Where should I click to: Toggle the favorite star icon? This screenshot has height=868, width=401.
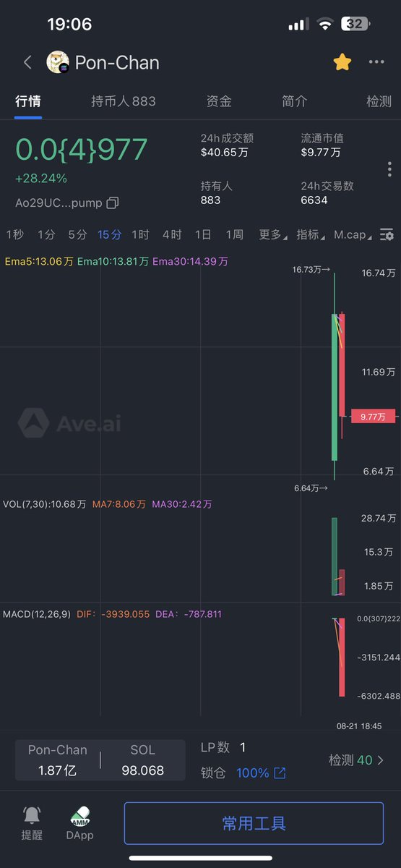tap(342, 62)
